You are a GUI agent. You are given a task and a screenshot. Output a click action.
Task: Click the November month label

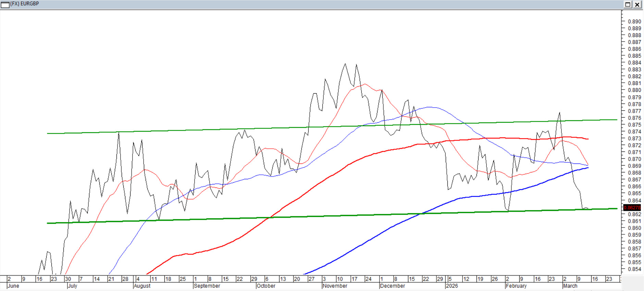pos(335,286)
